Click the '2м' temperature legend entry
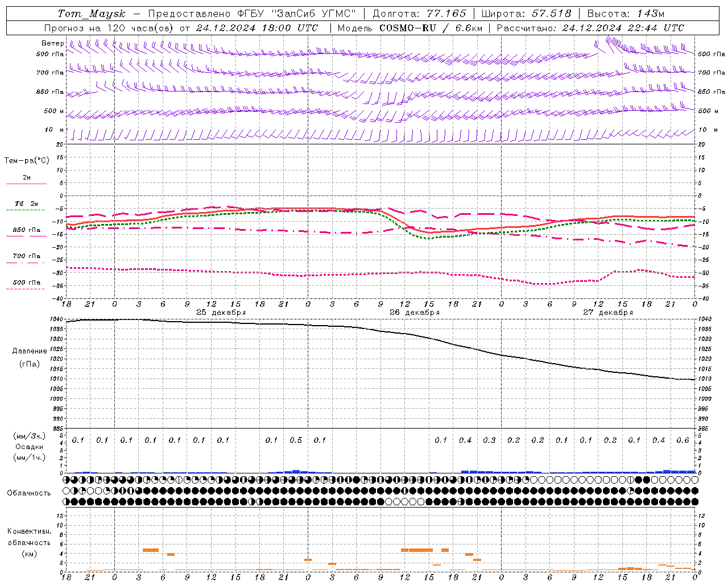The image size is (728, 582). (x=27, y=178)
